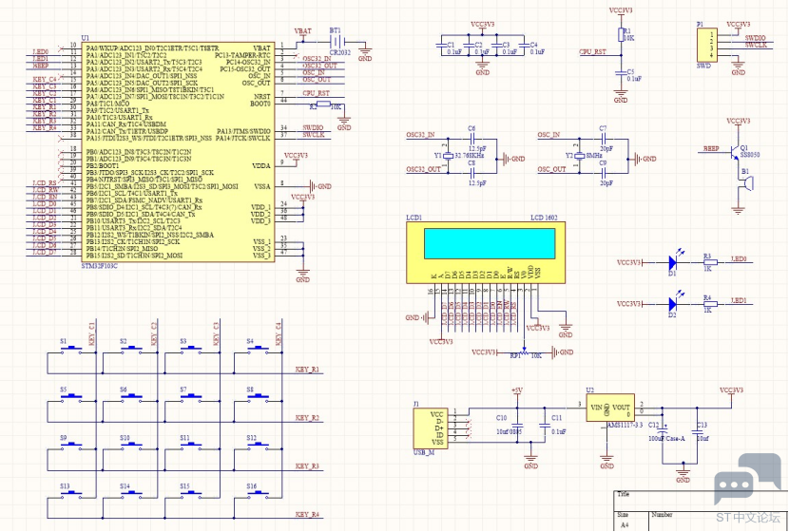Select the GND symbol below the battery

(365, 54)
